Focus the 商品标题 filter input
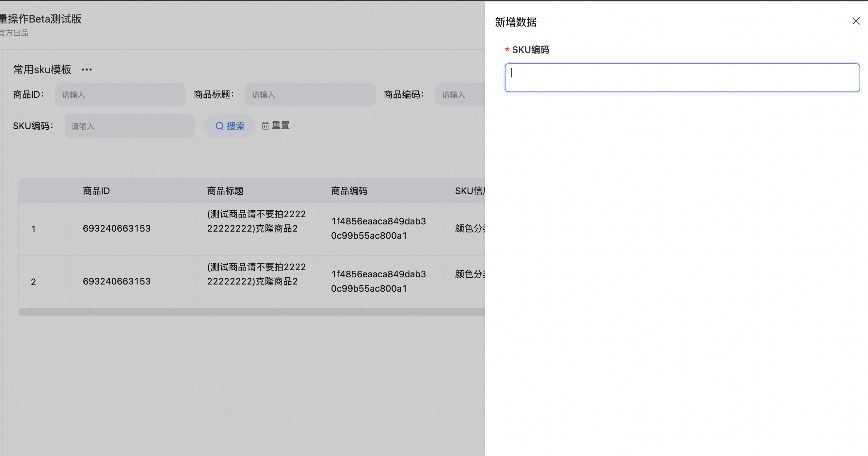The image size is (868, 456). tap(310, 95)
